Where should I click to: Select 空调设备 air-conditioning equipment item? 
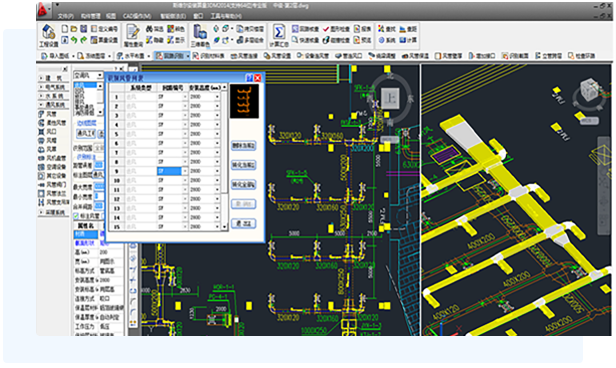click(52, 167)
